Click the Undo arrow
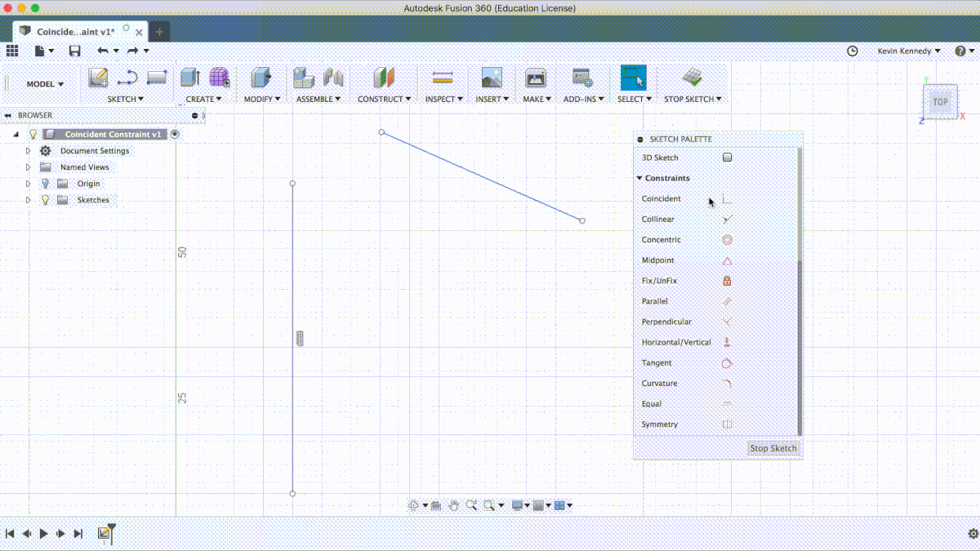The width and height of the screenshot is (980, 551). [103, 51]
